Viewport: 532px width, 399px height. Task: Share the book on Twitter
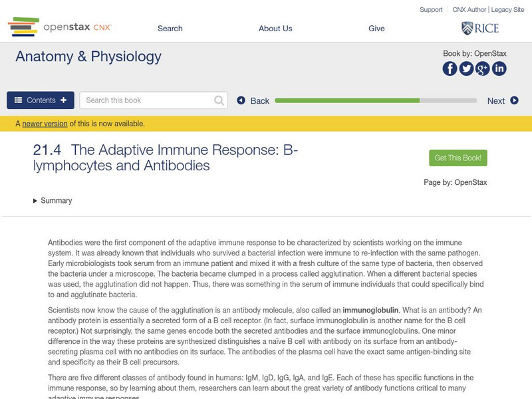tap(466, 68)
